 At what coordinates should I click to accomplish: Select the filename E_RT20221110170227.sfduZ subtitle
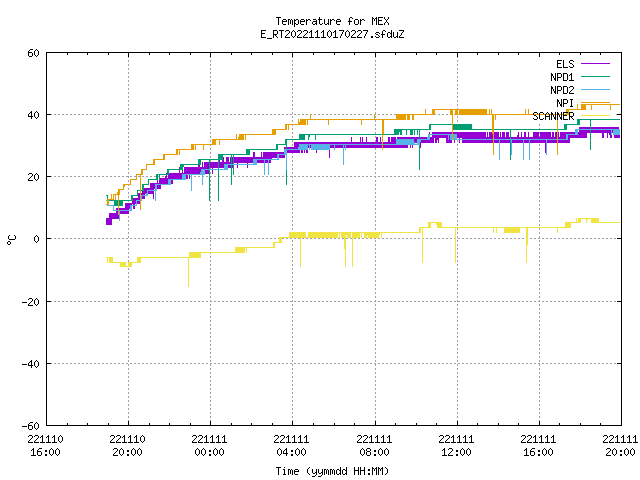[332, 34]
